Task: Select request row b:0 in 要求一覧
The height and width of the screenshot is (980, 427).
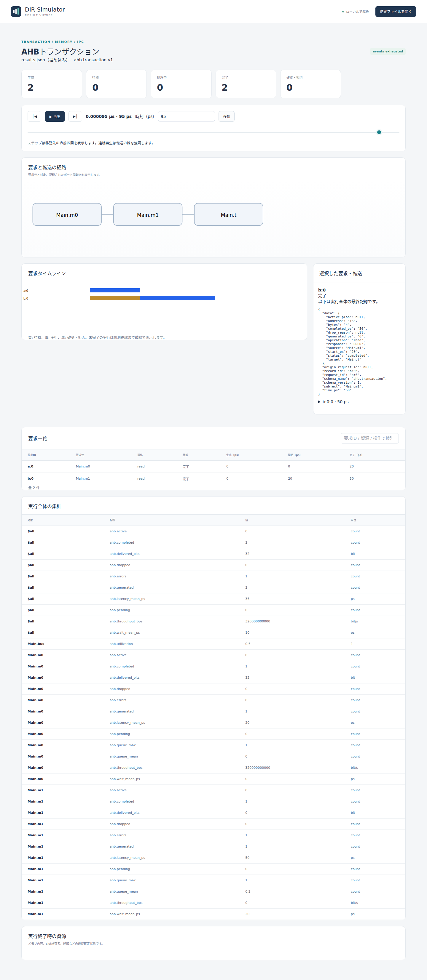Action: (x=213, y=478)
